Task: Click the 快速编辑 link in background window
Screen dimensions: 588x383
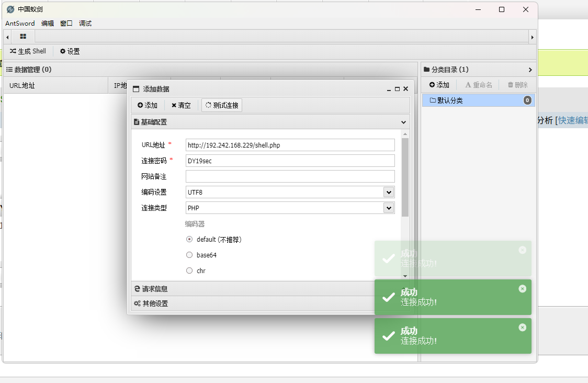Action: [x=573, y=120]
